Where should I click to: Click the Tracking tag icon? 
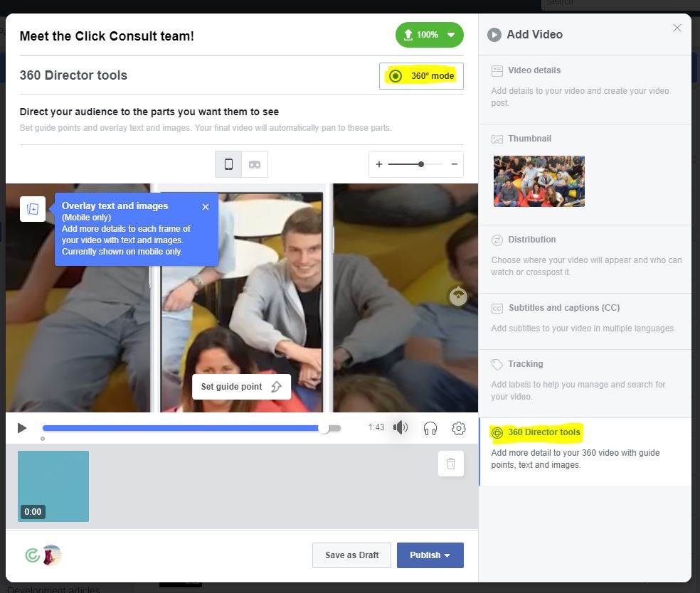pos(497,365)
